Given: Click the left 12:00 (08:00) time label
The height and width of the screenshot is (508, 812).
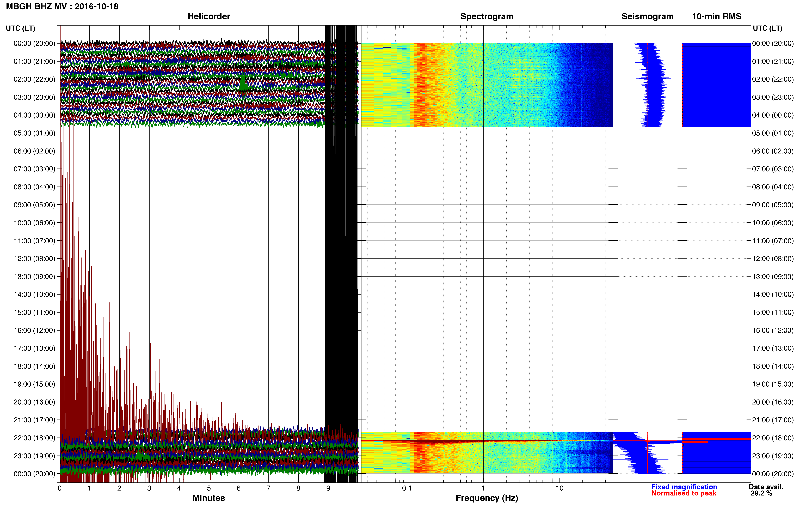Looking at the screenshot, I should pyautogui.click(x=34, y=259).
